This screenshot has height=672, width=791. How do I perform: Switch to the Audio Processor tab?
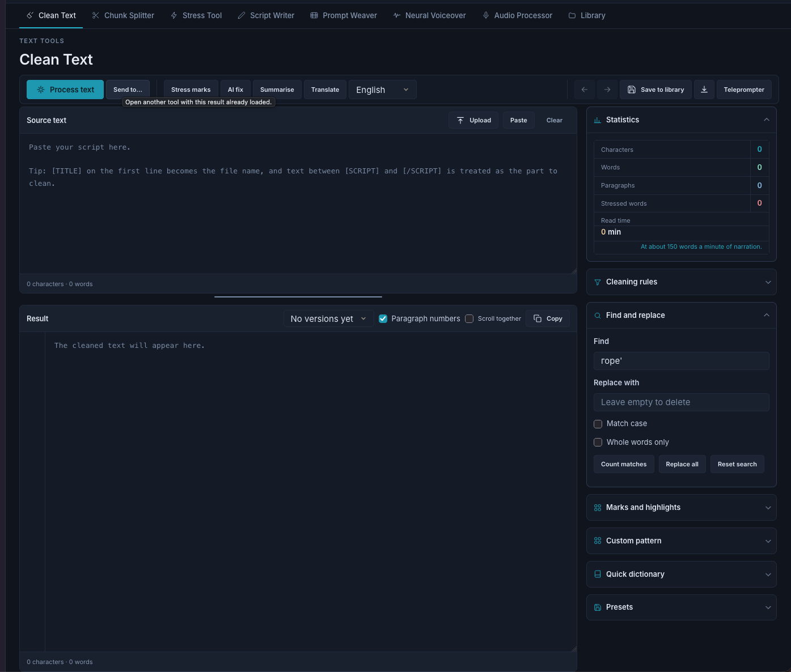pyautogui.click(x=517, y=15)
